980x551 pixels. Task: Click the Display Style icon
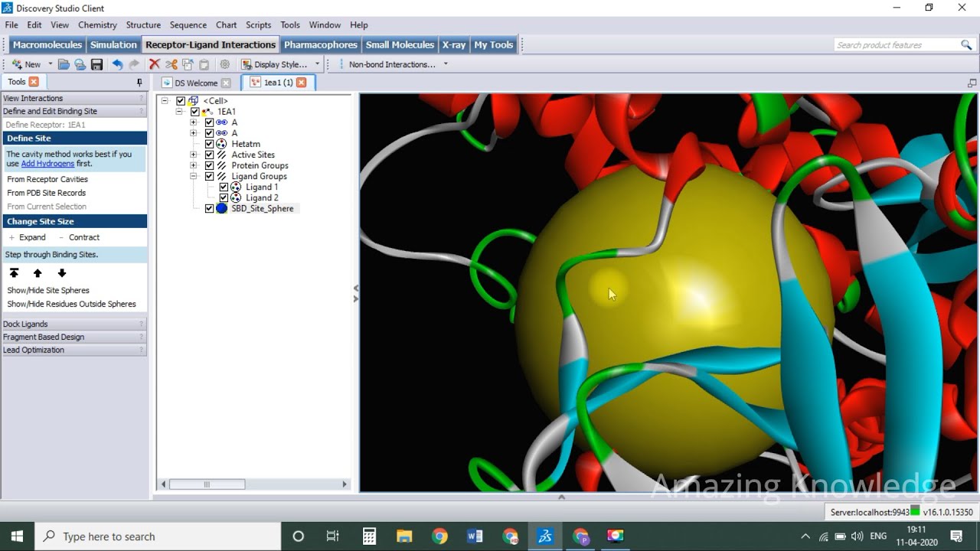[247, 64]
